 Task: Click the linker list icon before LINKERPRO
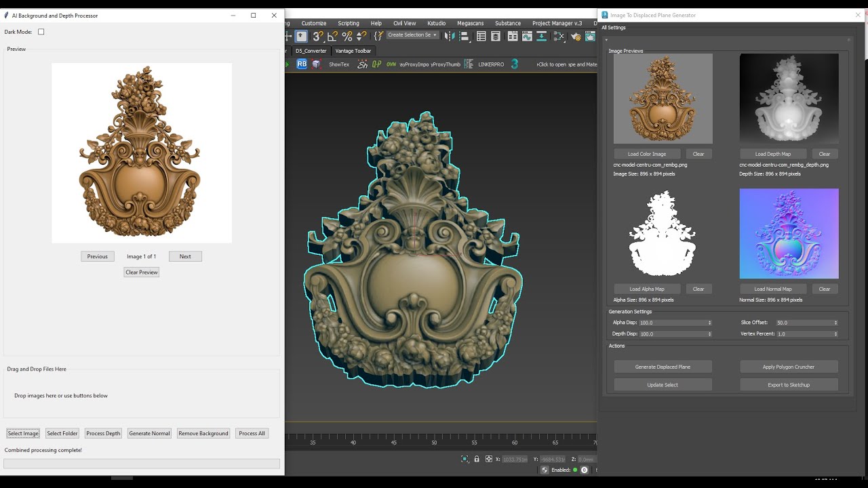(469, 64)
